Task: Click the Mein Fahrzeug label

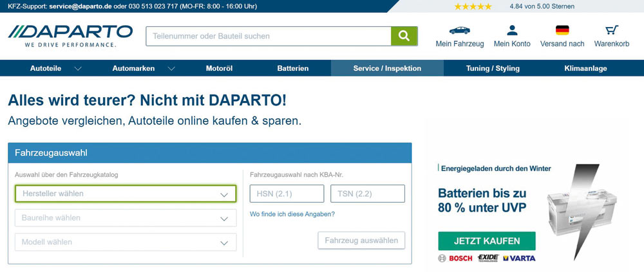Action: click(460, 44)
